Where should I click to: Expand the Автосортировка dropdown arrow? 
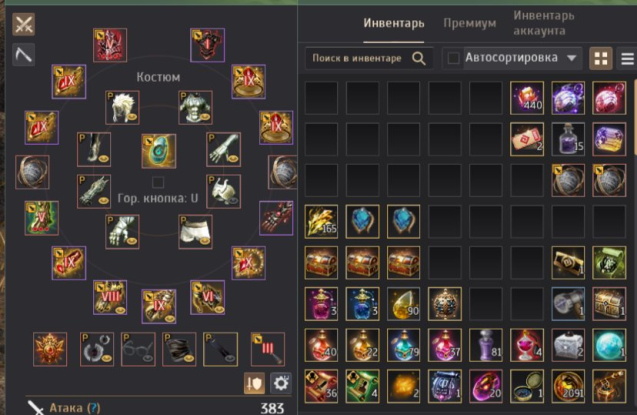[572, 58]
